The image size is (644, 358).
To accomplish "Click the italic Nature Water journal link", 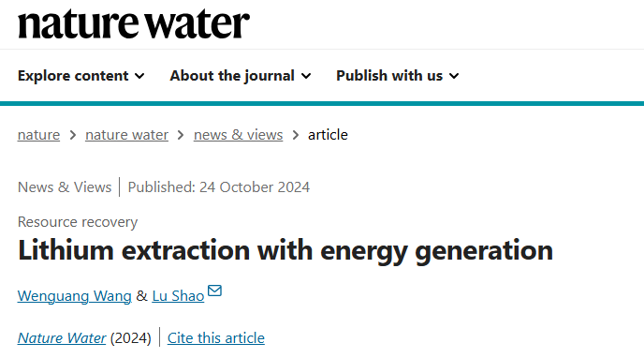I will [62, 338].
